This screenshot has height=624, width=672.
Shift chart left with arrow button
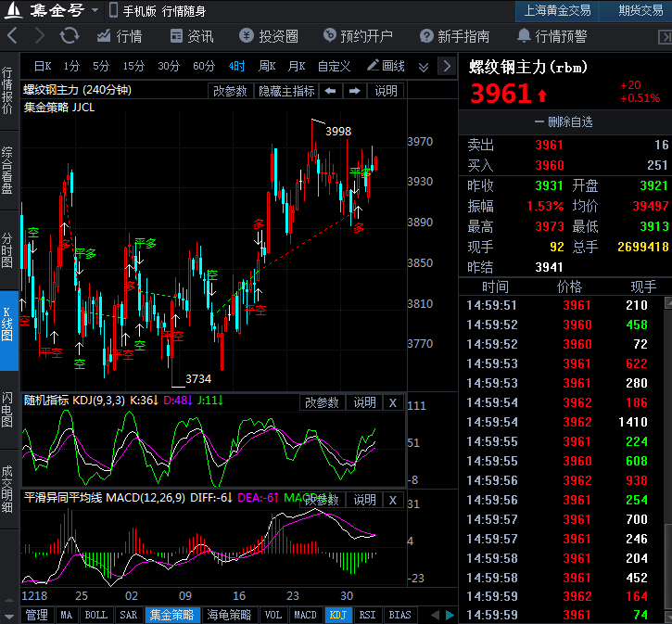(330, 91)
